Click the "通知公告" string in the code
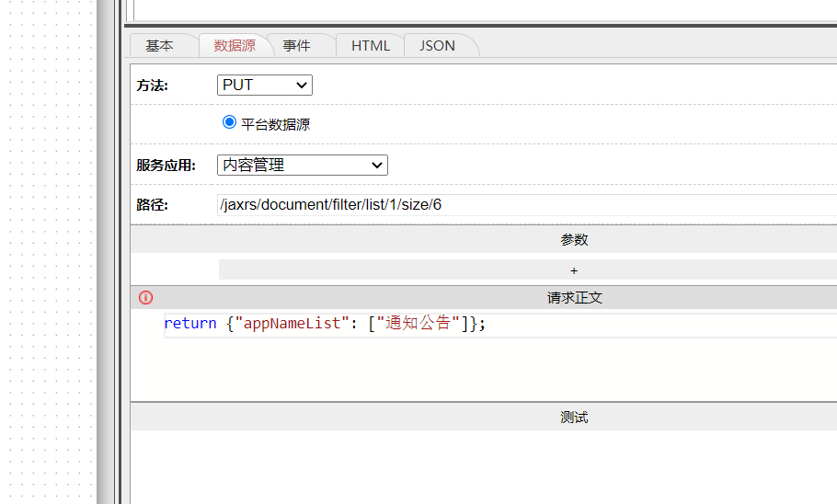The height and width of the screenshot is (504, 837). click(418, 323)
